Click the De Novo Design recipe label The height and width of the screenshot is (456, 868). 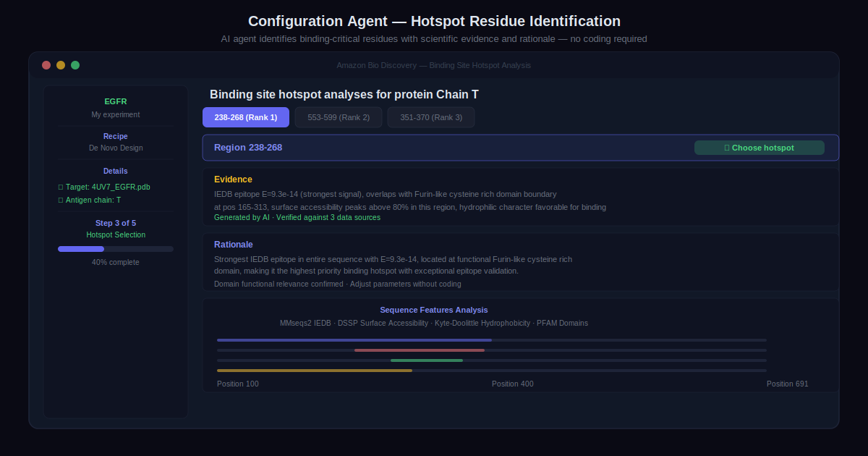coord(116,148)
